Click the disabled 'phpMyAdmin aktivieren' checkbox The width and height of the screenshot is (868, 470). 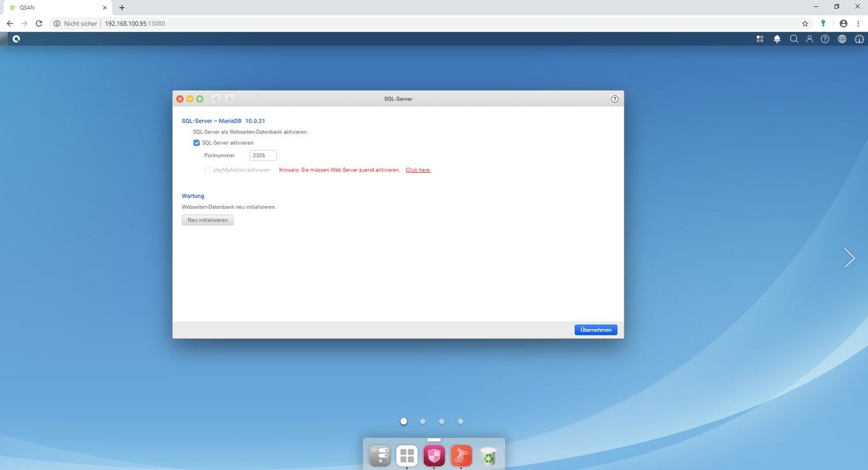[x=207, y=170]
